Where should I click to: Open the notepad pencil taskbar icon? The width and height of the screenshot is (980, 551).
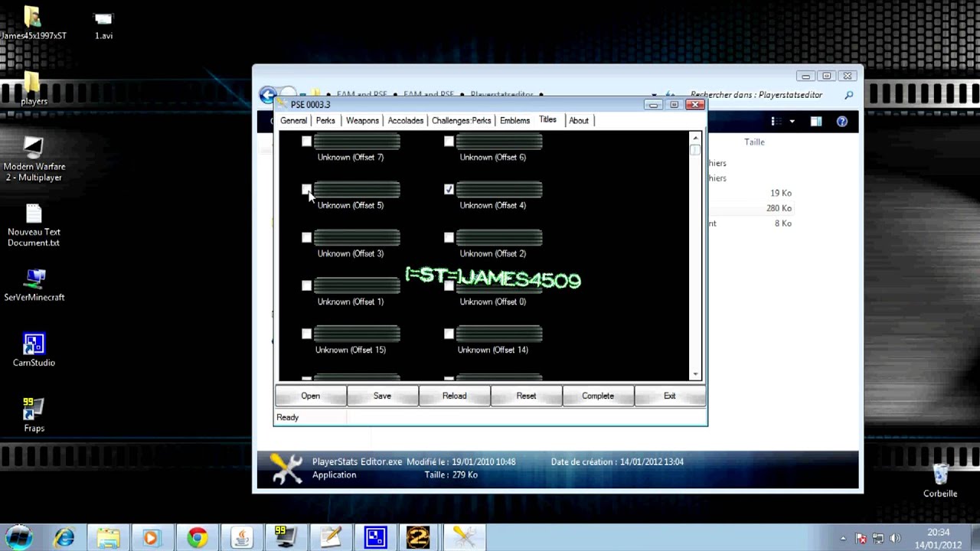tap(330, 538)
